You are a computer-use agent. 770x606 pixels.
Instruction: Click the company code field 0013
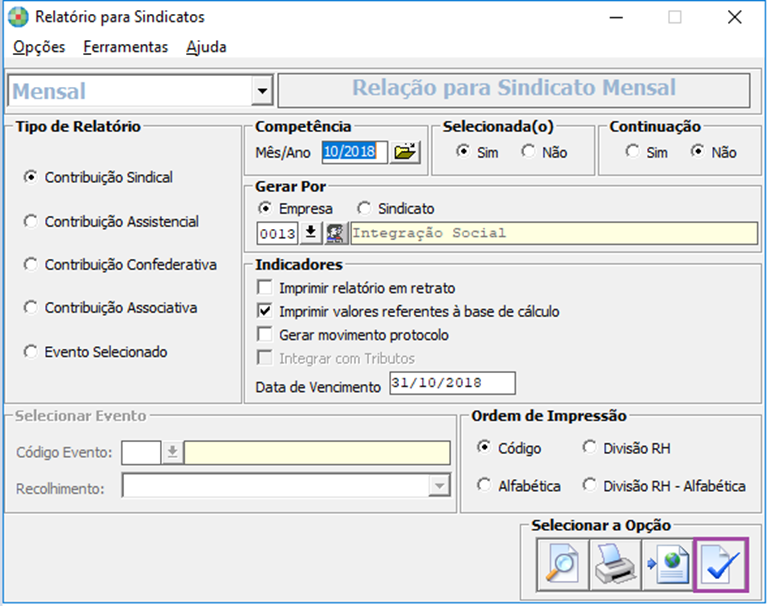click(x=277, y=233)
